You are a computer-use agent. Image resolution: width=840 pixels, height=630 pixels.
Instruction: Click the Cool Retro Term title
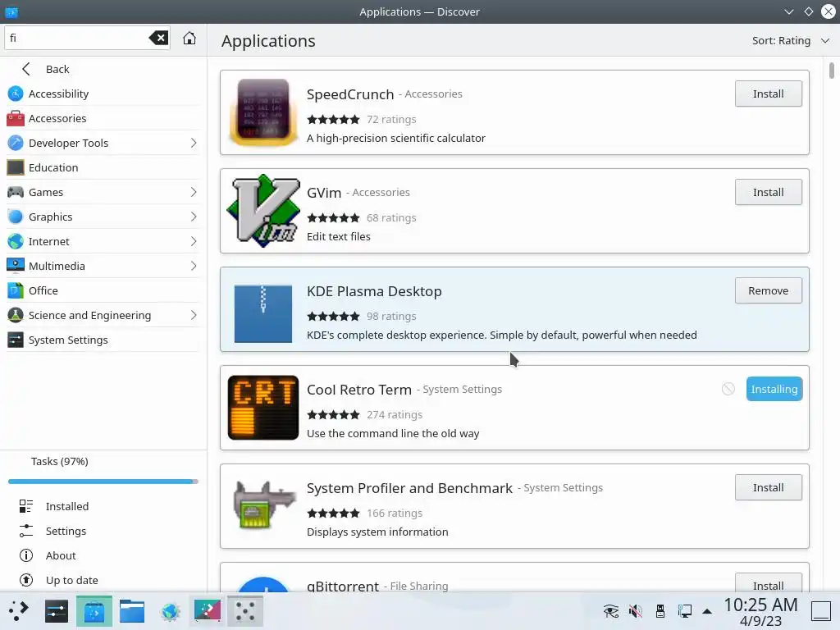(x=359, y=390)
